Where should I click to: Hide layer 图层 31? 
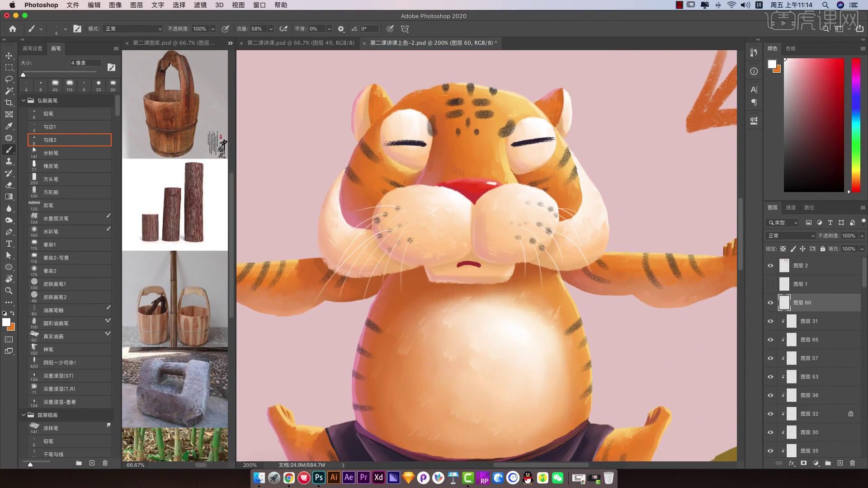(770, 321)
